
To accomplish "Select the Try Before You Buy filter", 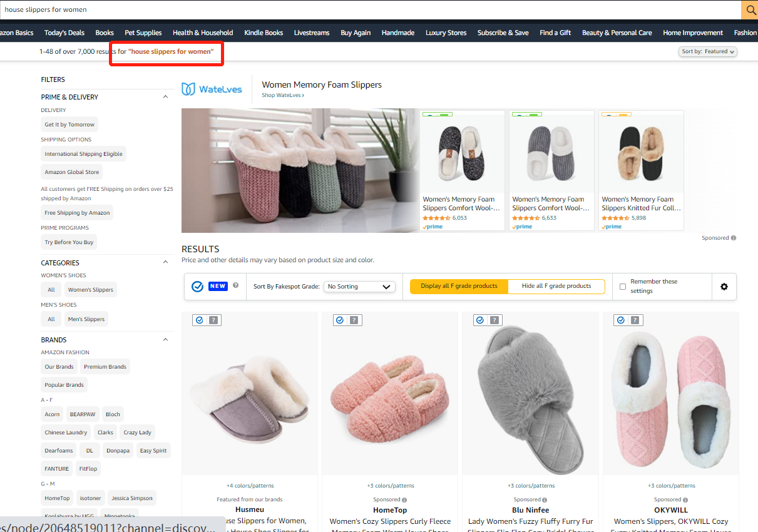I will coord(69,242).
